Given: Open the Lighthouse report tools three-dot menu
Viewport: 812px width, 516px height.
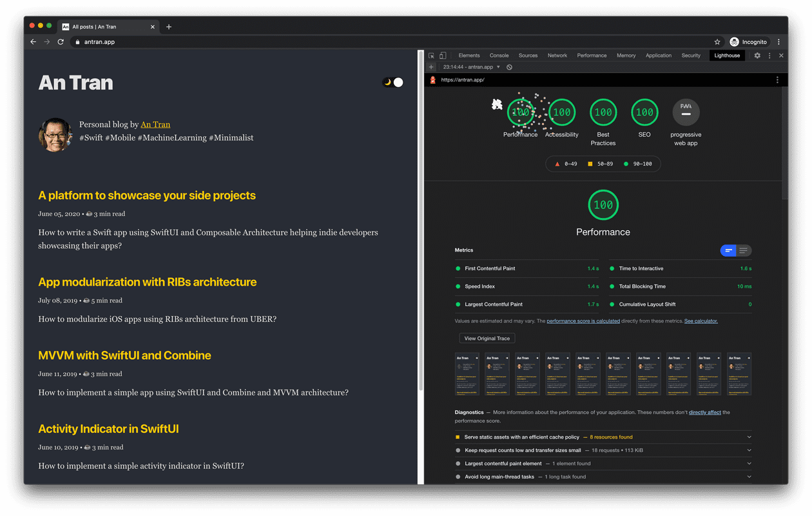Looking at the screenshot, I should (777, 79).
